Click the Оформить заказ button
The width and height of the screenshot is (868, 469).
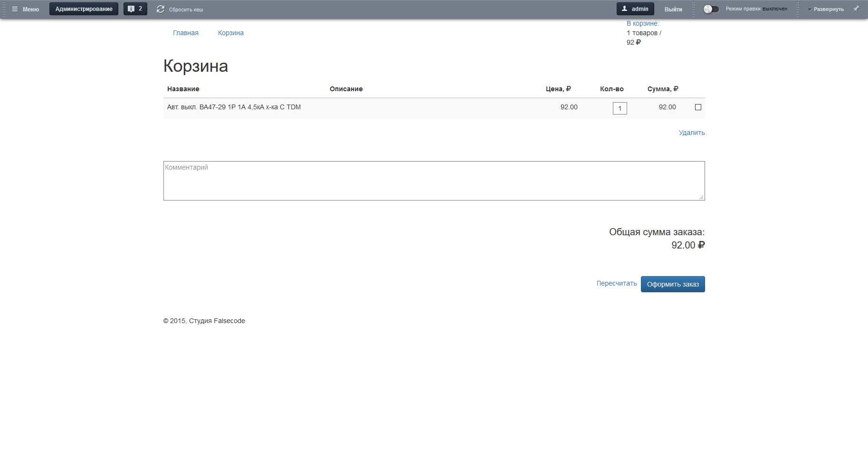[x=673, y=284]
